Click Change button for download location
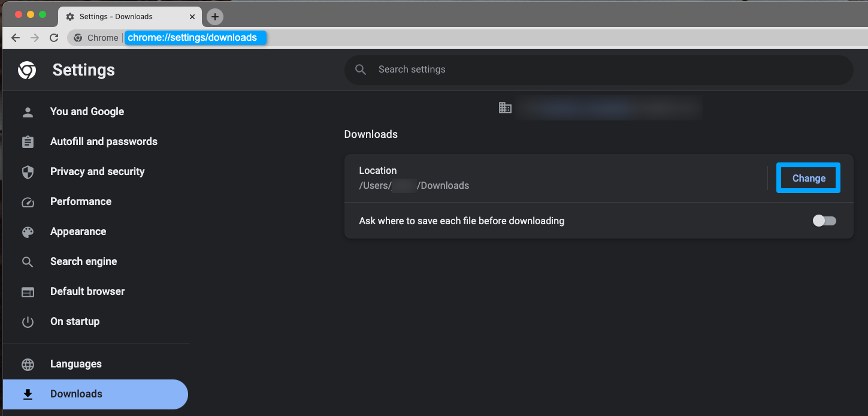The height and width of the screenshot is (416, 868). click(808, 178)
